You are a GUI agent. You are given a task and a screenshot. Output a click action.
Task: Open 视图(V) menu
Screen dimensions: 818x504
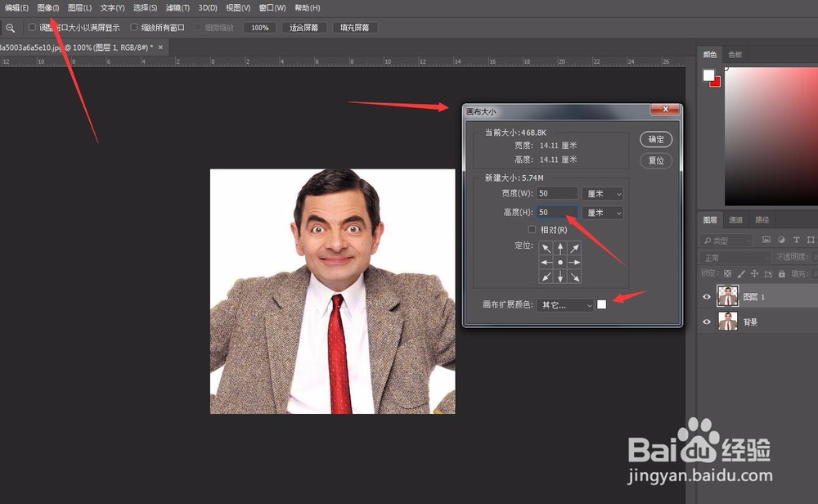tap(238, 8)
